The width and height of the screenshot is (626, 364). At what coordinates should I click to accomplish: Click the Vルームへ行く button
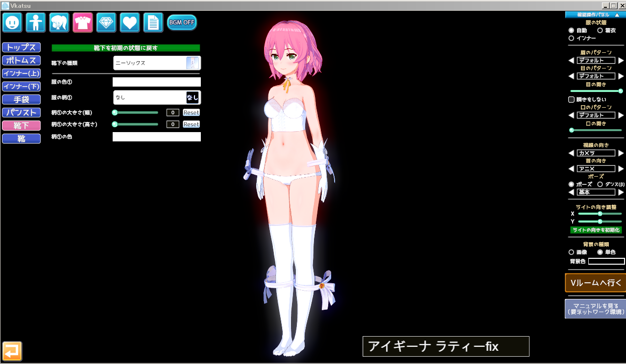click(x=595, y=283)
